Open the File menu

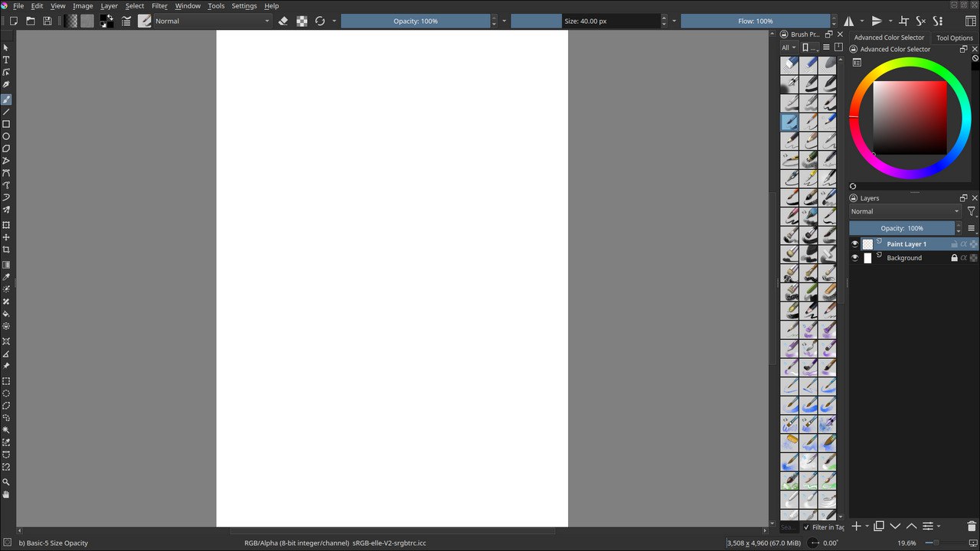click(18, 6)
